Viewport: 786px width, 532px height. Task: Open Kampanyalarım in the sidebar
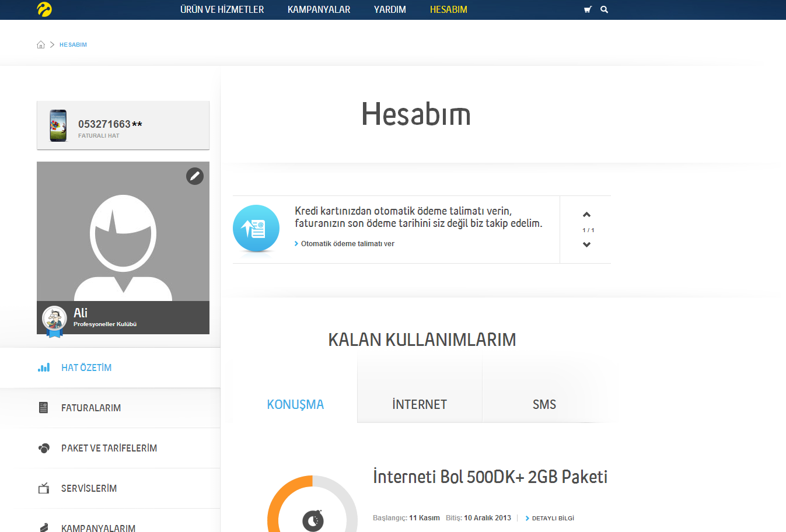(97, 527)
